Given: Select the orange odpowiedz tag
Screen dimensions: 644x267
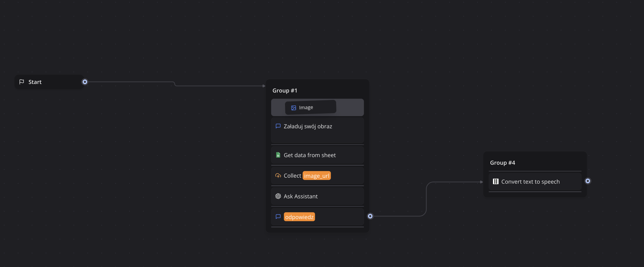Looking at the screenshot, I should 299,217.
